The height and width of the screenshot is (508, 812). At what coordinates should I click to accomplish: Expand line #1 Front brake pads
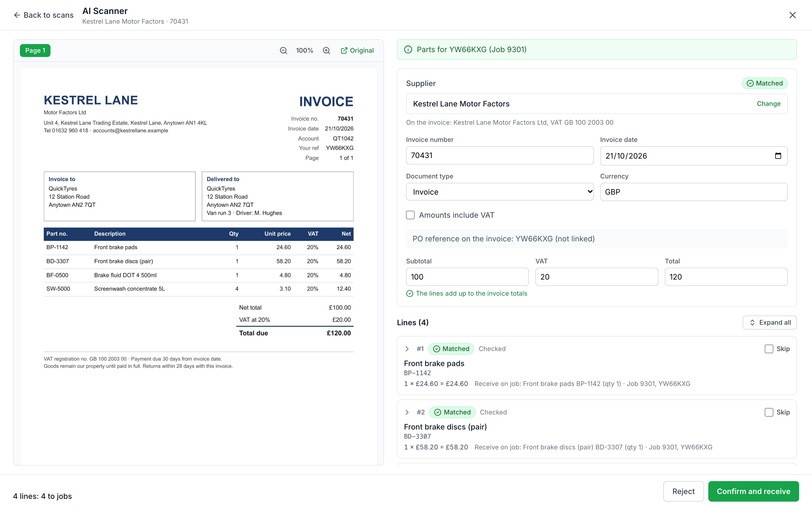tap(407, 349)
